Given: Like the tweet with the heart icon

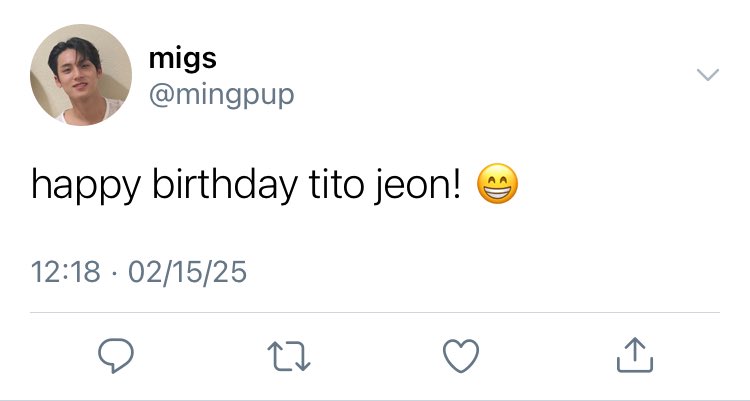Looking at the screenshot, I should [x=461, y=356].
